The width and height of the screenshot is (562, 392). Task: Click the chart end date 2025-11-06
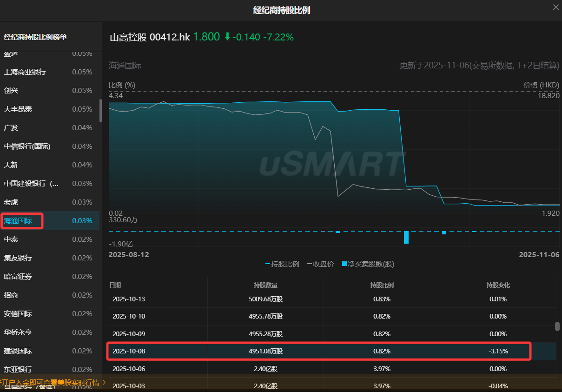click(x=539, y=255)
